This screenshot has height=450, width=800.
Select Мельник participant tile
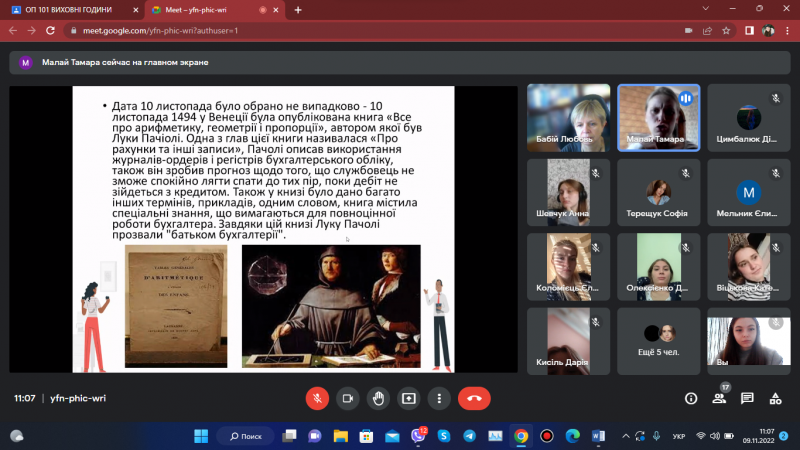point(749,192)
